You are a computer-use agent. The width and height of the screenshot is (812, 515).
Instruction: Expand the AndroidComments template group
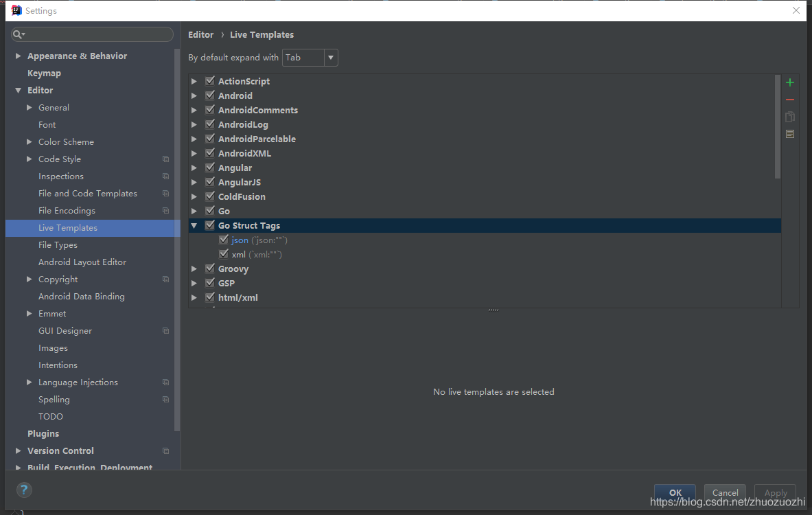(x=194, y=110)
